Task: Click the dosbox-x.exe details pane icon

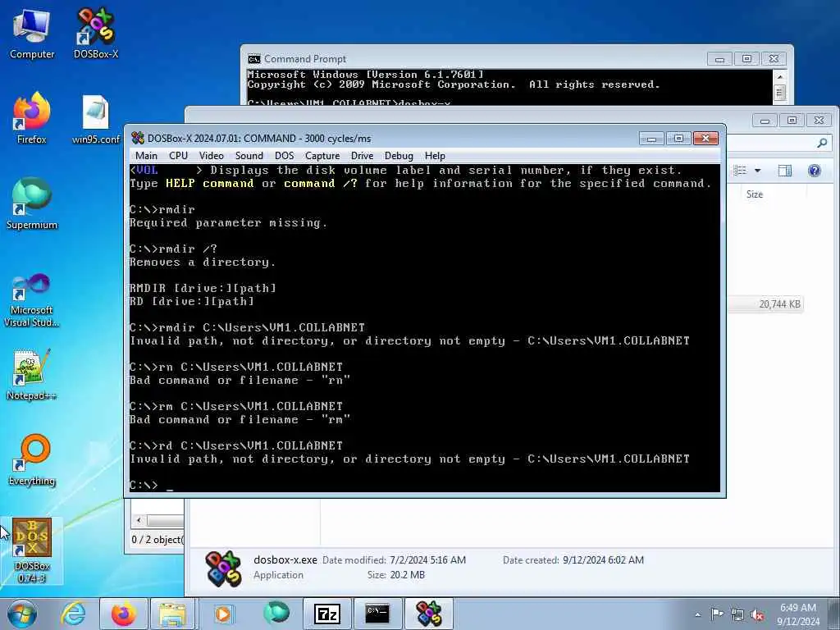Action: click(x=223, y=568)
